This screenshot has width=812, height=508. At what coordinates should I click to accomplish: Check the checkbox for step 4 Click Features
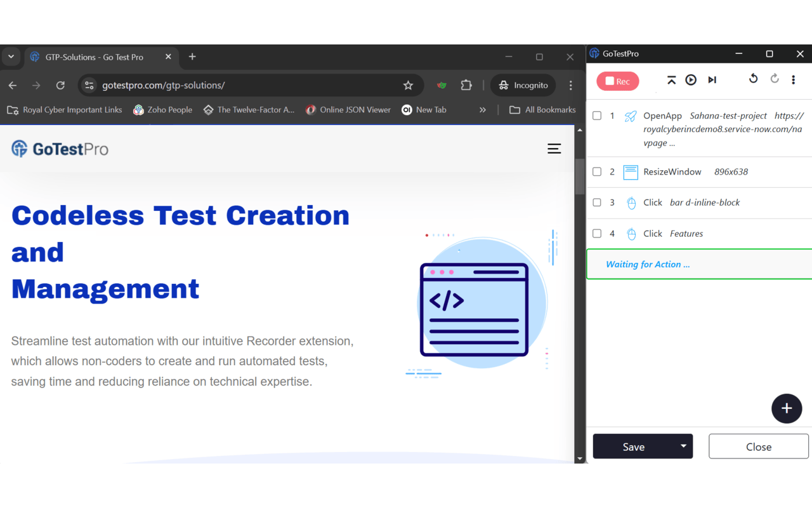coord(597,233)
